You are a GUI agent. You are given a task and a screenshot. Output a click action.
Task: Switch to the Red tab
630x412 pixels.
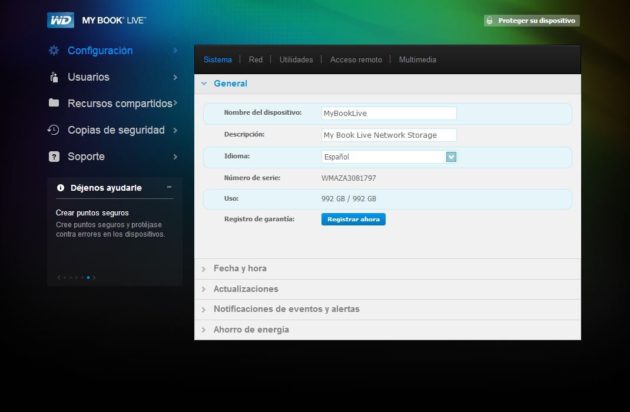tap(256, 60)
